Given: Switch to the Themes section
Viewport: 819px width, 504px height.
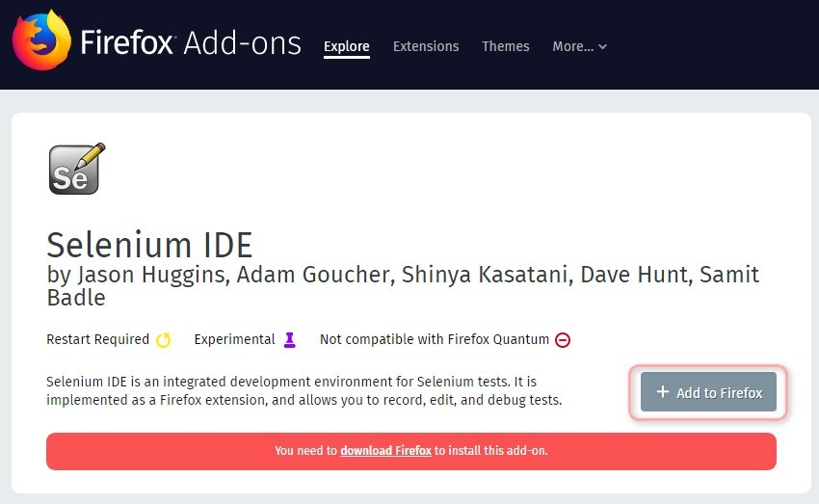Looking at the screenshot, I should 506,46.
